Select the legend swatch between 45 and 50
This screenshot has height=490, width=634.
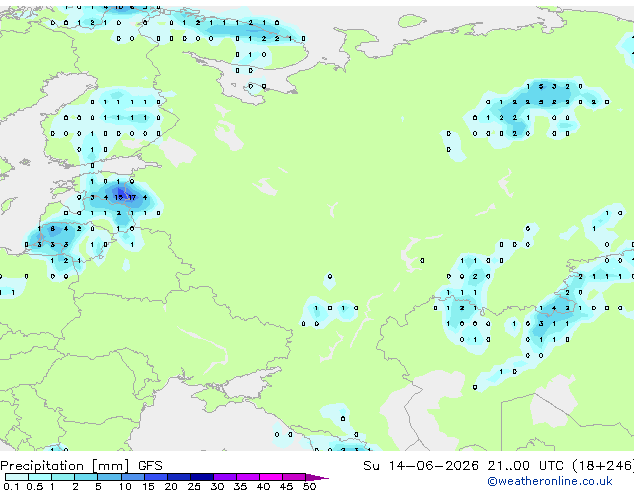coord(294,477)
